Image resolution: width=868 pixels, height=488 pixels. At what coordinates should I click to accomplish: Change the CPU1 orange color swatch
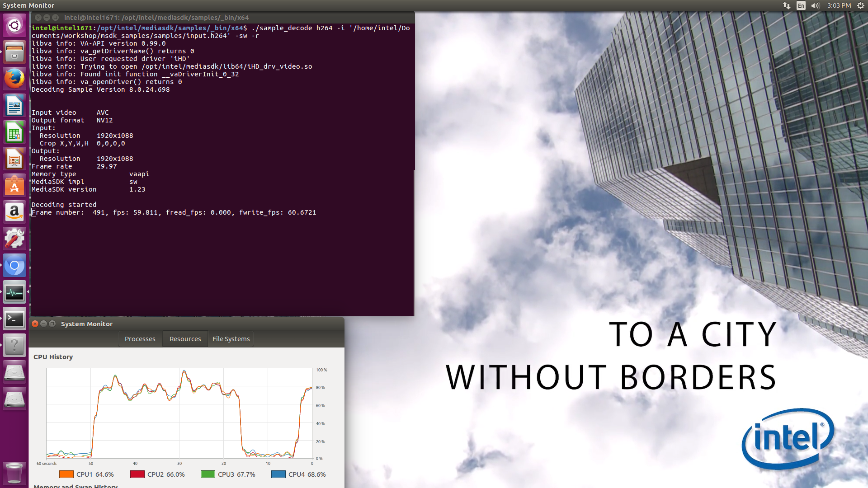pos(66,474)
